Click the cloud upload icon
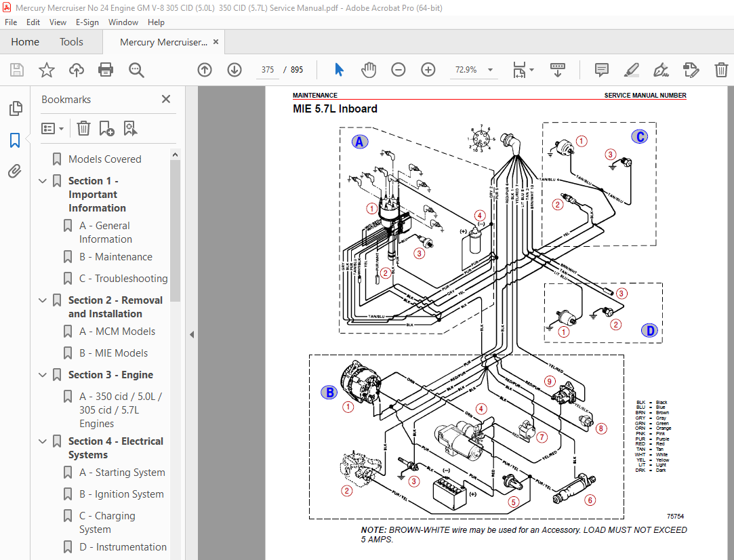The width and height of the screenshot is (734, 560). (x=77, y=71)
